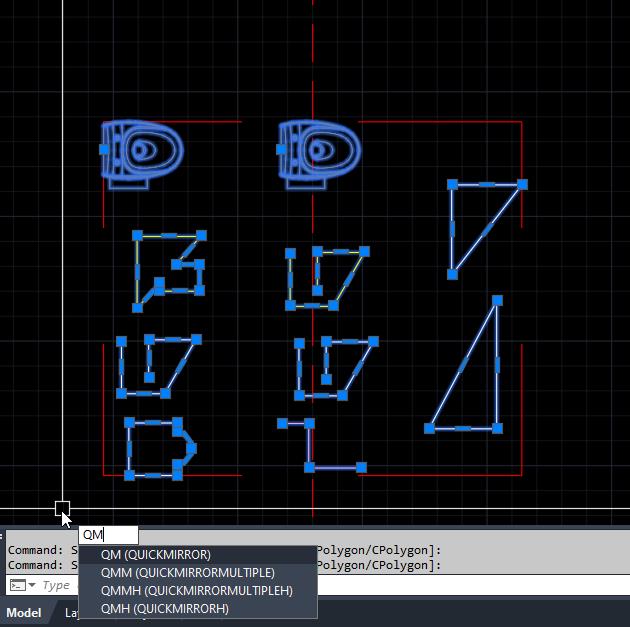The image size is (630, 627).
Task: Click the apex grip of lower triangle
Action: pyautogui.click(x=497, y=300)
